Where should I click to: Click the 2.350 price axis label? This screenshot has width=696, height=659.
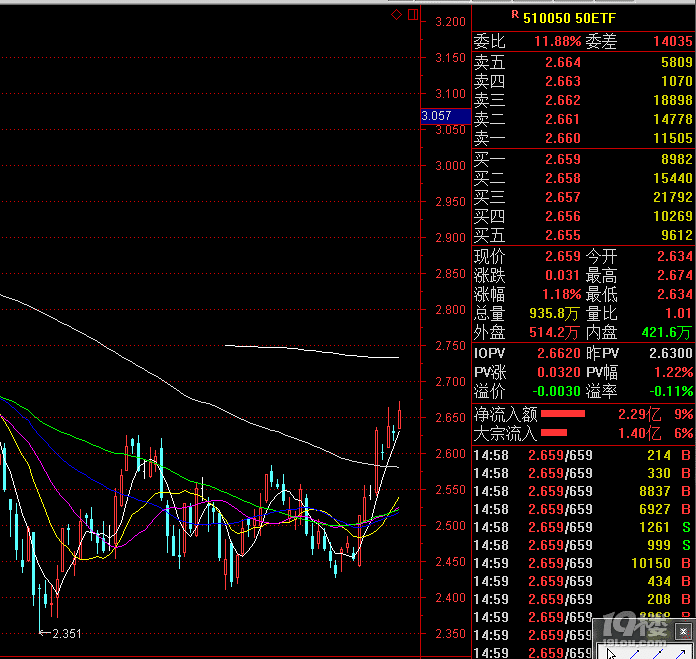[450, 634]
